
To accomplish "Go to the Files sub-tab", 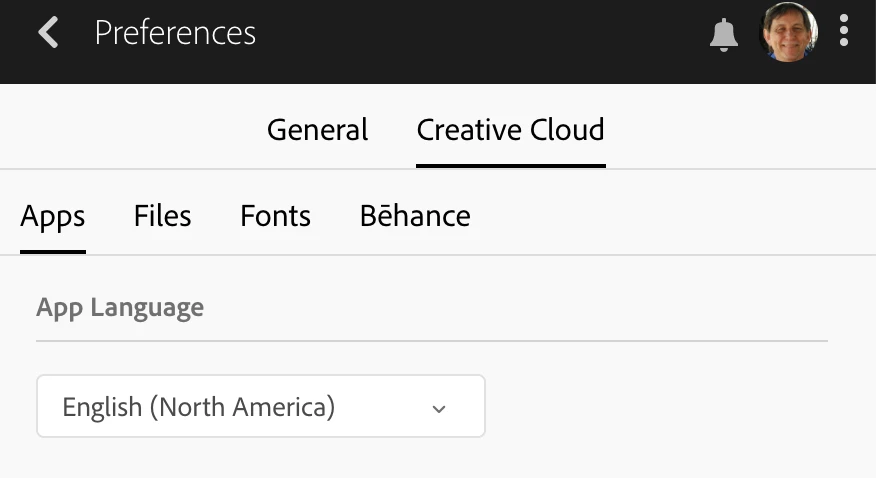I will 162,216.
